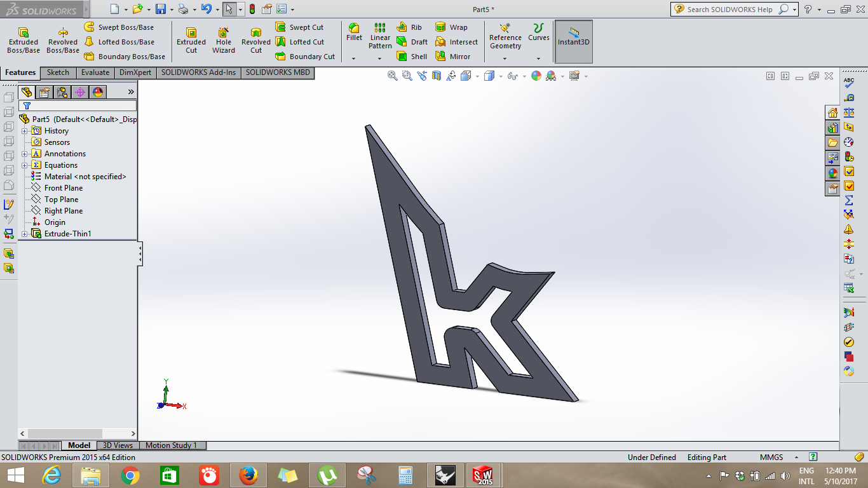
Task: Choose Swept Boss/Base feature
Action: [119, 27]
